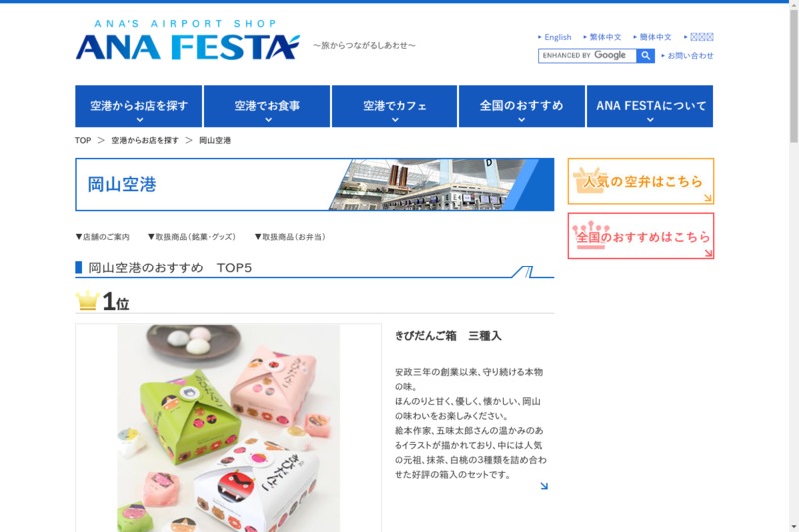Expand the 空港でカフェ menu
This screenshot has height=532, width=799.
point(395,106)
